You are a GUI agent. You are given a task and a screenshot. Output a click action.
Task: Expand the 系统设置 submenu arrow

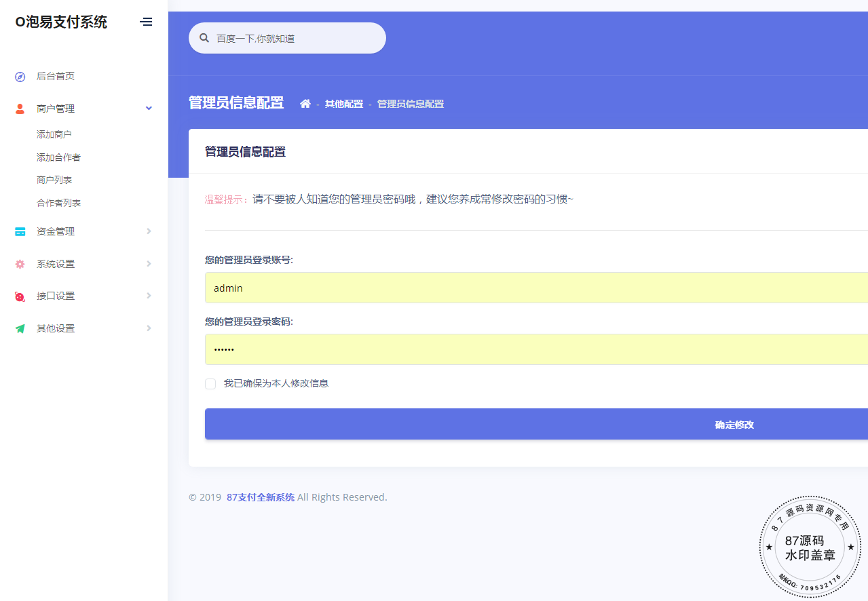click(149, 264)
